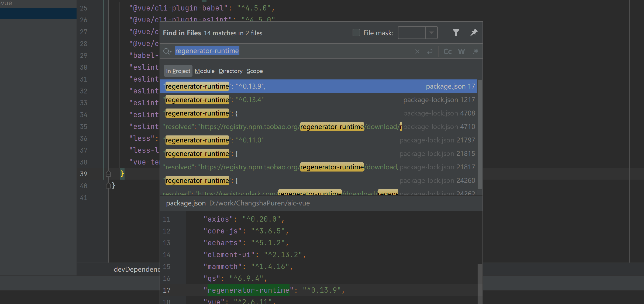Select the In Project scope tab
This screenshot has width=644, height=304.
(178, 71)
